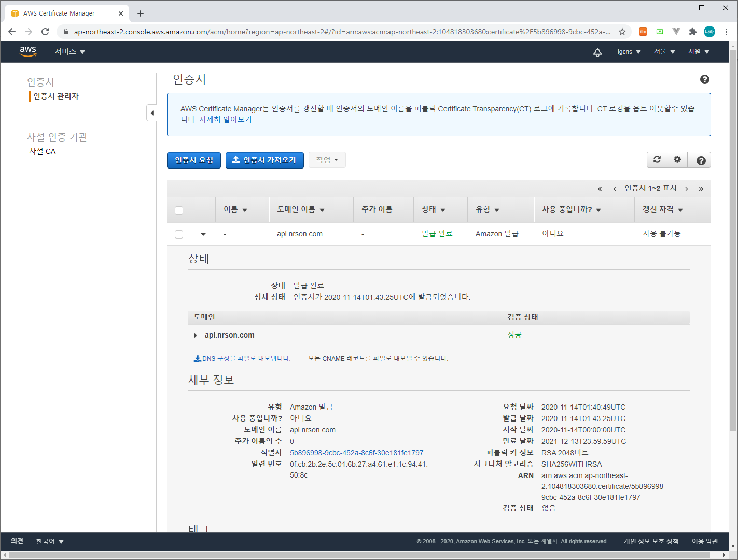Export DNS configuration to file link
This screenshot has width=738, height=560.
pos(242,358)
